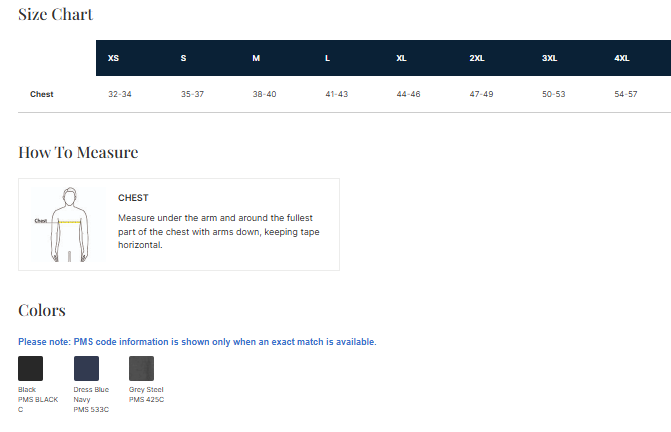Choose the Grey Steel color swatch

(x=141, y=368)
